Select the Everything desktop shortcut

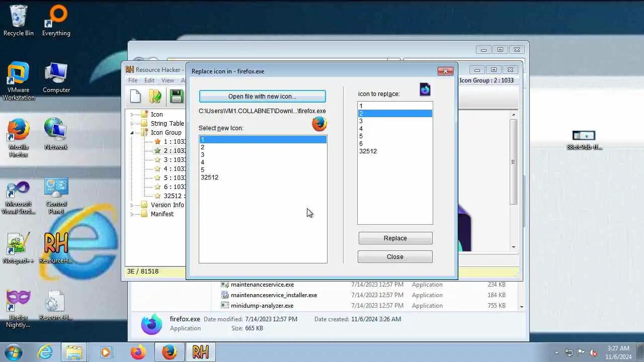point(56,21)
